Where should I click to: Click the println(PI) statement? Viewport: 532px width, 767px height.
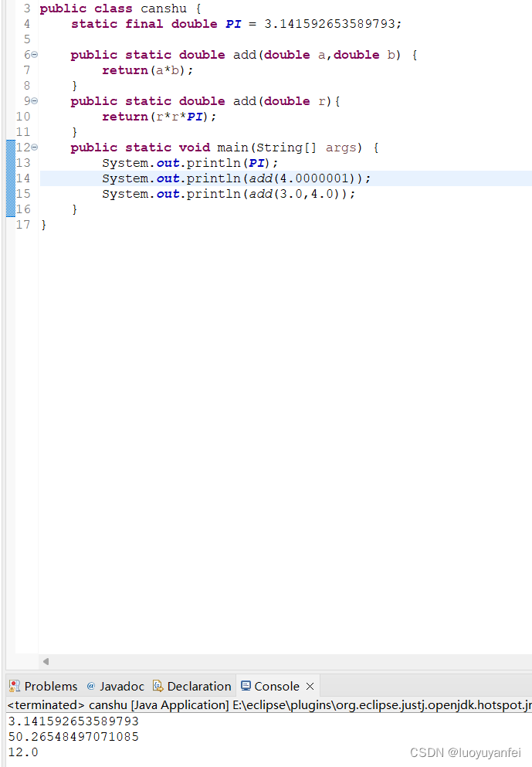coord(190,163)
